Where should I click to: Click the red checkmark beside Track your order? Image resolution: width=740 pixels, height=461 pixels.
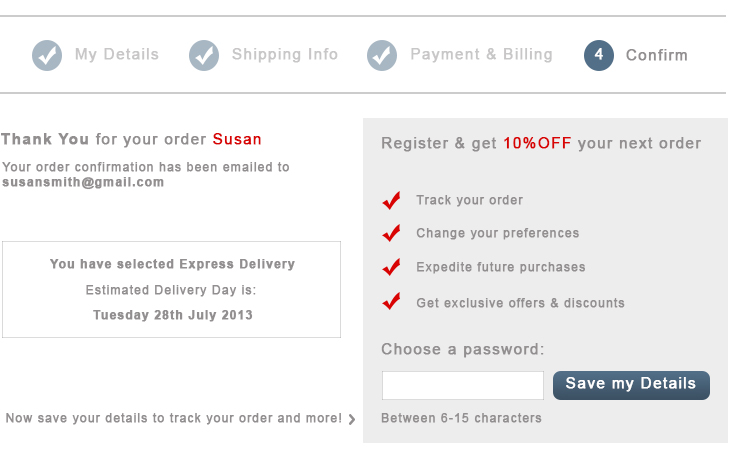[x=391, y=201]
